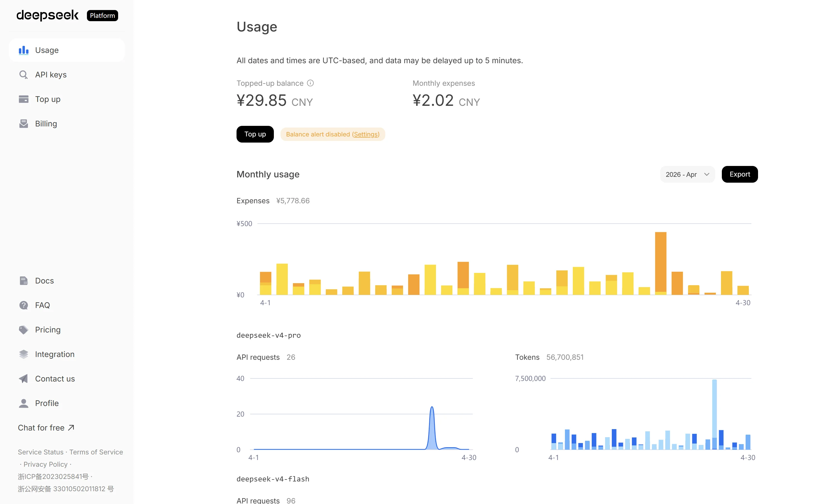Click the FAQ question mark icon
Image resolution: width=838 pixels, height=504 pixels.
pyautogui.click(x=23, y=305)
